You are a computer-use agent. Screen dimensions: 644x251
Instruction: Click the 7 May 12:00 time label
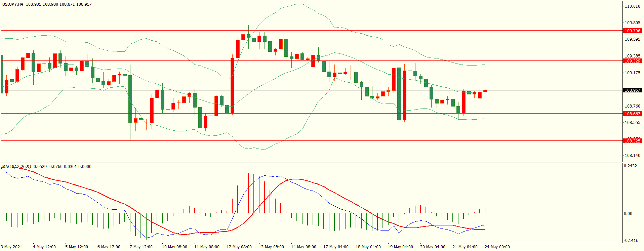[x=141, y=247]
